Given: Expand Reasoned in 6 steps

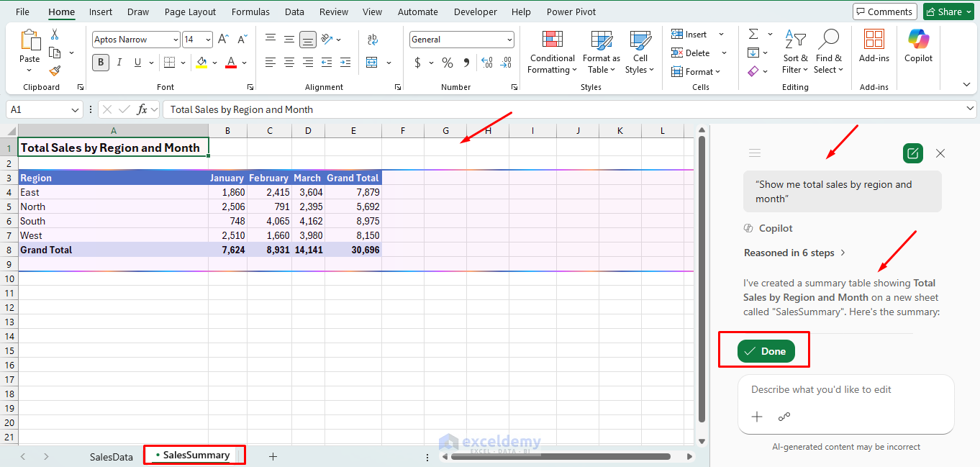Looking at the screenshot, I should point(794,253).
